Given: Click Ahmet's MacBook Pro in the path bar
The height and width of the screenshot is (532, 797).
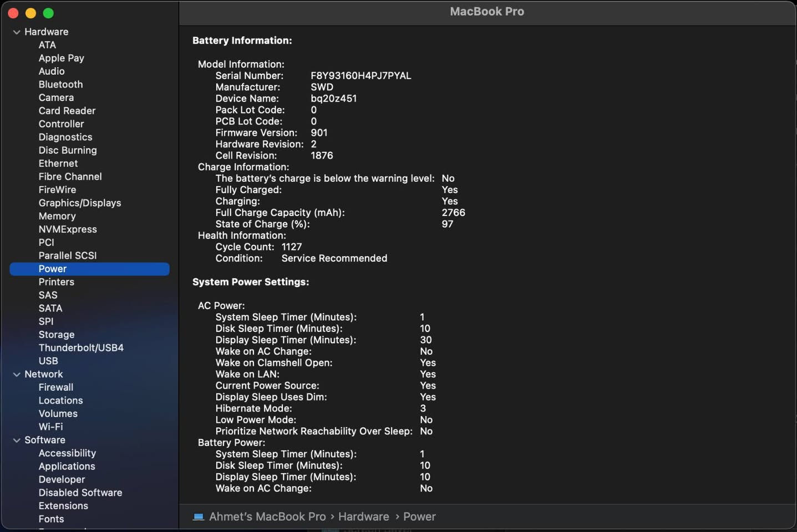Looking at the screenshot, I should click(267, 516).
